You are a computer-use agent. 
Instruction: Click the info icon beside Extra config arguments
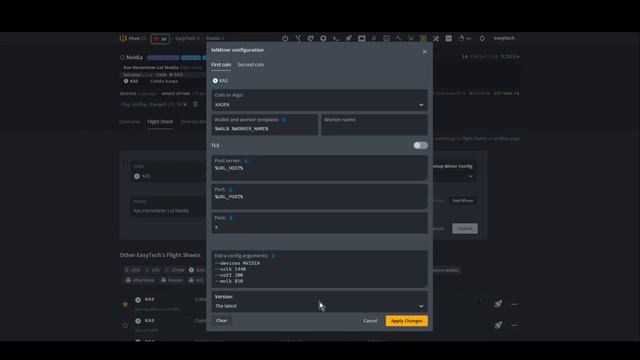(x=273, y=256)
